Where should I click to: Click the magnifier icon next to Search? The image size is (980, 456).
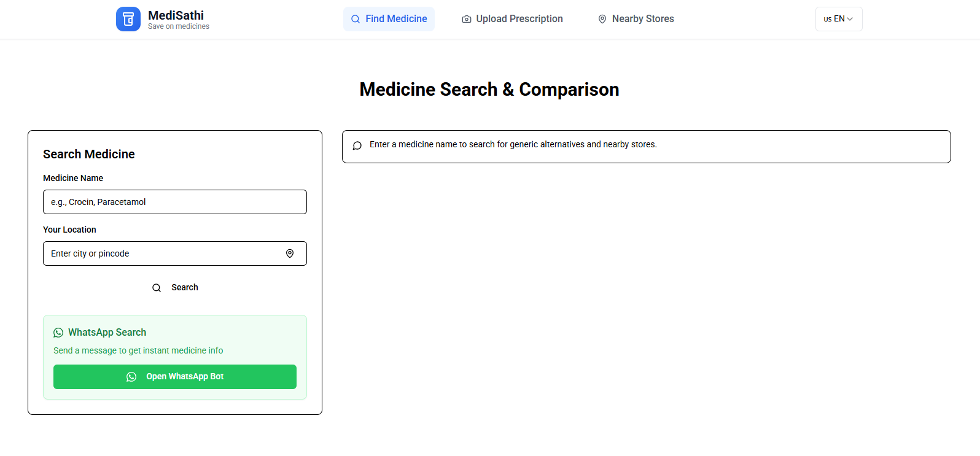click(157, 288)
